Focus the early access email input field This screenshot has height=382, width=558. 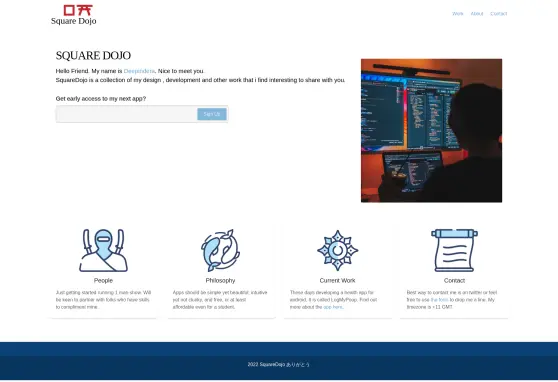[x=127, y=114]
